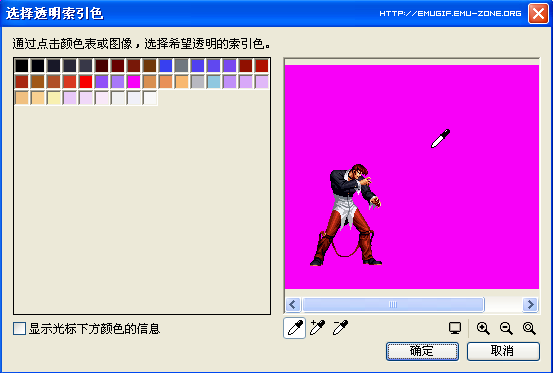Pick the pale yellow swatch

[x=54, y=98]
